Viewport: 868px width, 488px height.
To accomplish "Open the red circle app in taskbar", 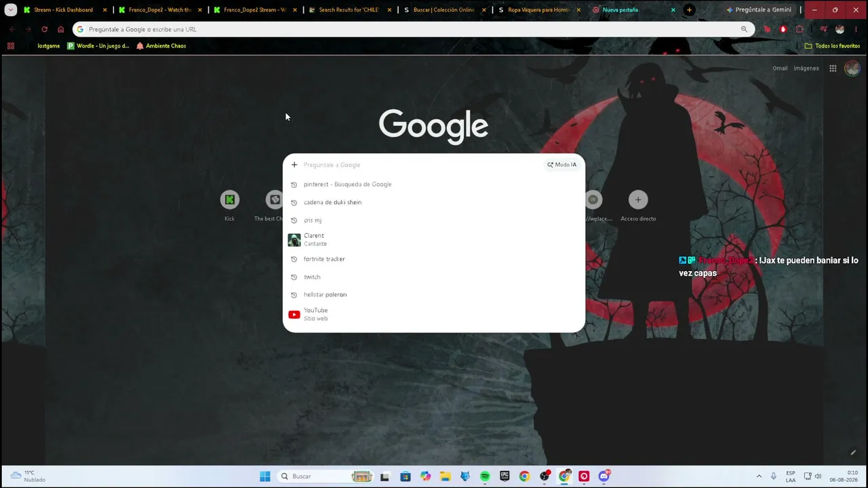I will (584, 476).
